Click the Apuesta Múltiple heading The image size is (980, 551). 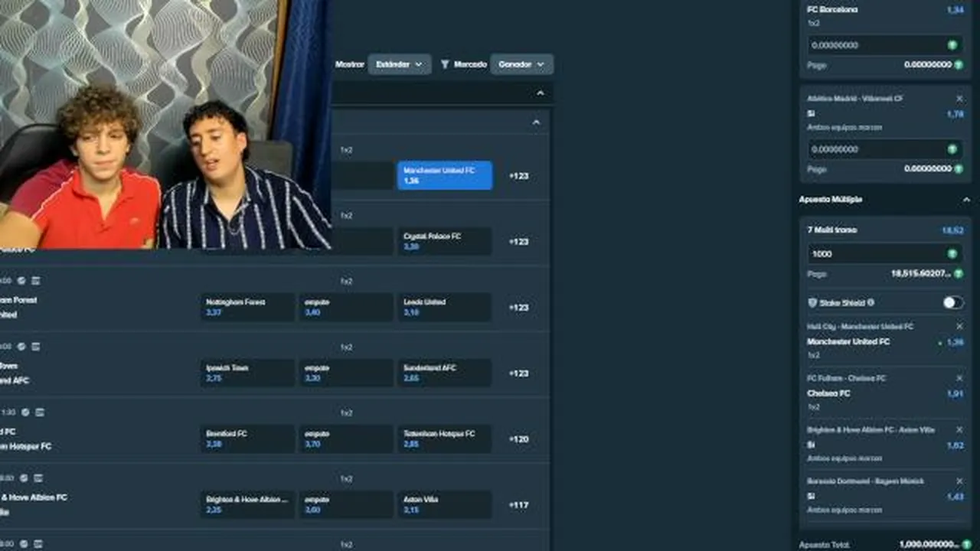pyautogui.click(x=831, y=200)
